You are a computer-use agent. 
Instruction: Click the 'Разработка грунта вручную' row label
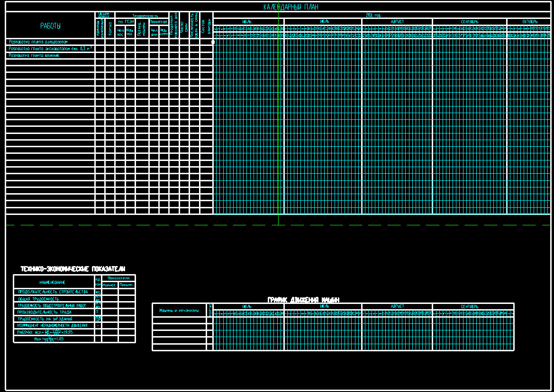point(34,55)
